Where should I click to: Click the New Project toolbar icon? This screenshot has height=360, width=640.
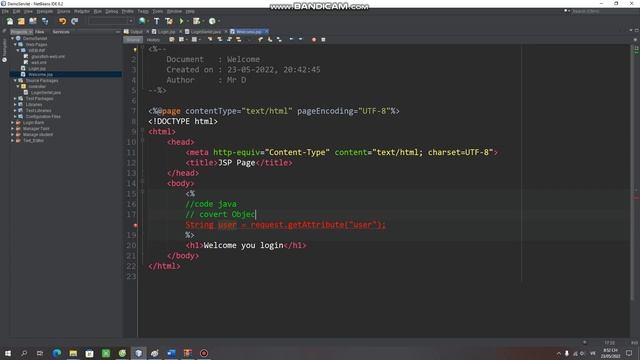point(21,21)
